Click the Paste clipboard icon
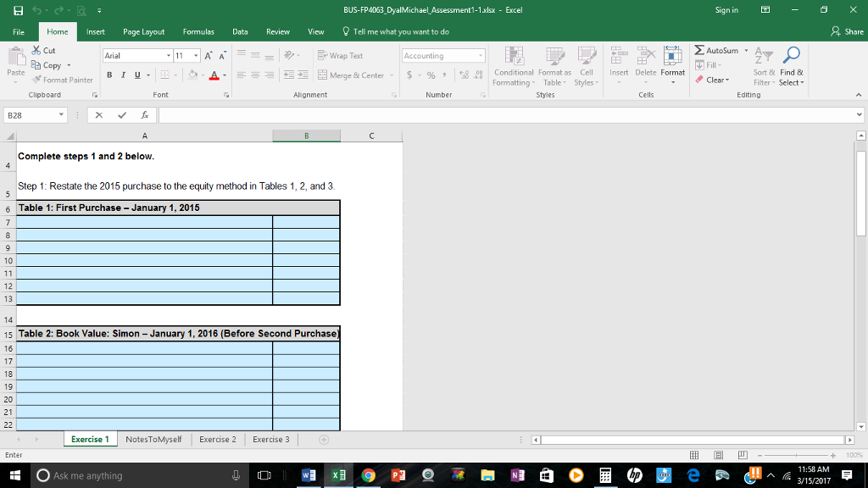Viewport: 868px width, 488px height. point(16,58)
